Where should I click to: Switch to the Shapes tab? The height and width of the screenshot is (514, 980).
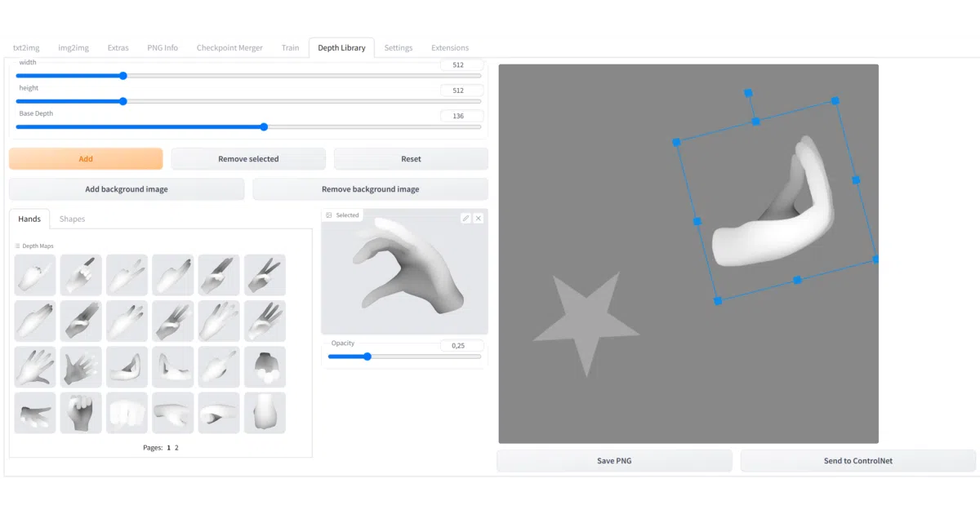click(72, 219)
